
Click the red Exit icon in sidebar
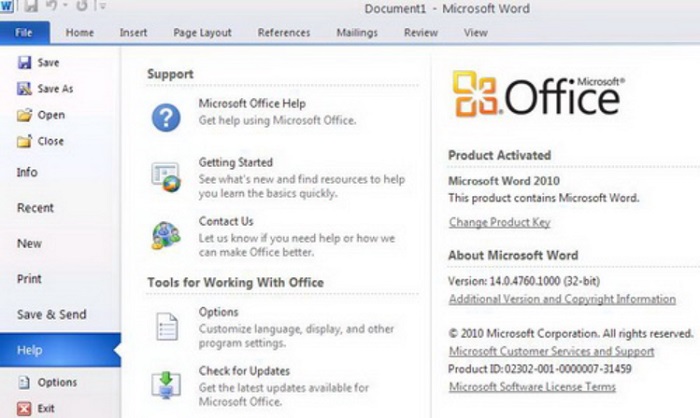[x=24, y=408]
